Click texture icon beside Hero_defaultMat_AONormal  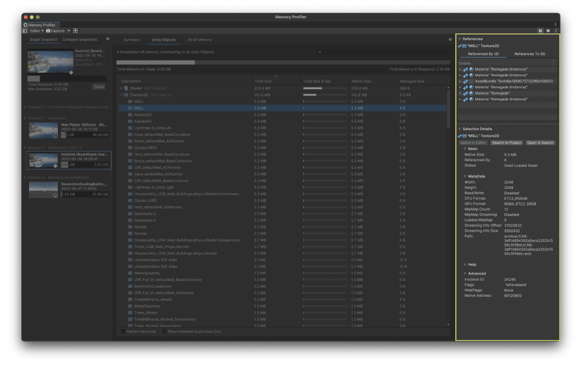(130, 207)
